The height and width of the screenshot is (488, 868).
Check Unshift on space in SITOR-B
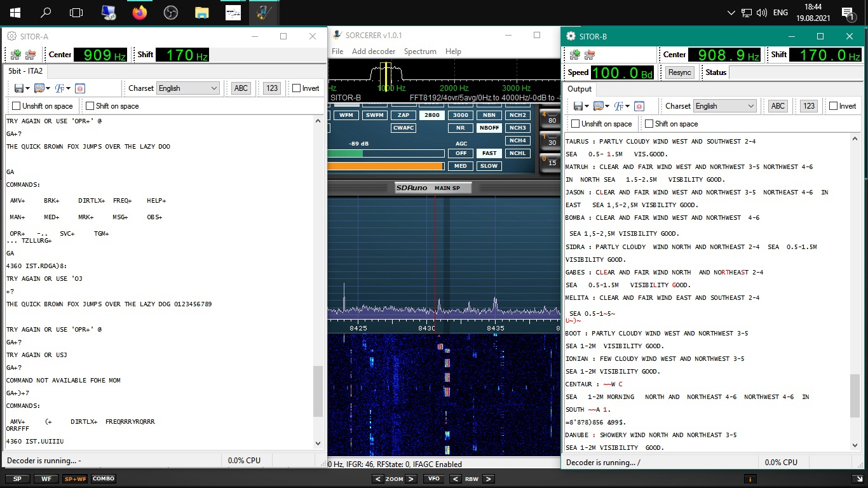pos(576,124)
